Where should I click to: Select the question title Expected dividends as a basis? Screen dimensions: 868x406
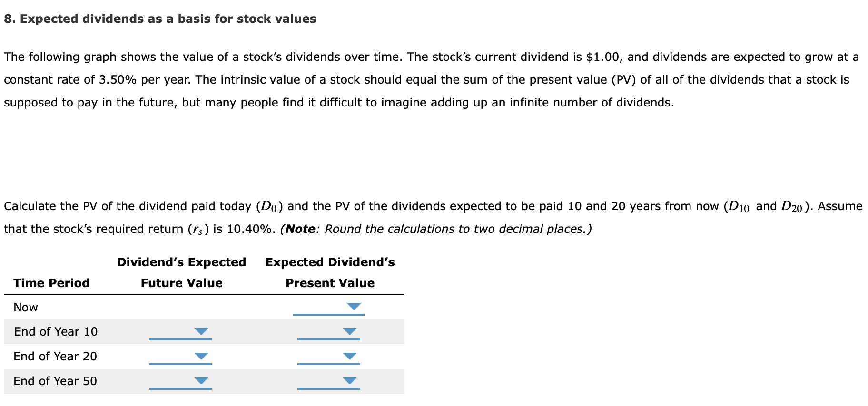[x=160, y=19]
